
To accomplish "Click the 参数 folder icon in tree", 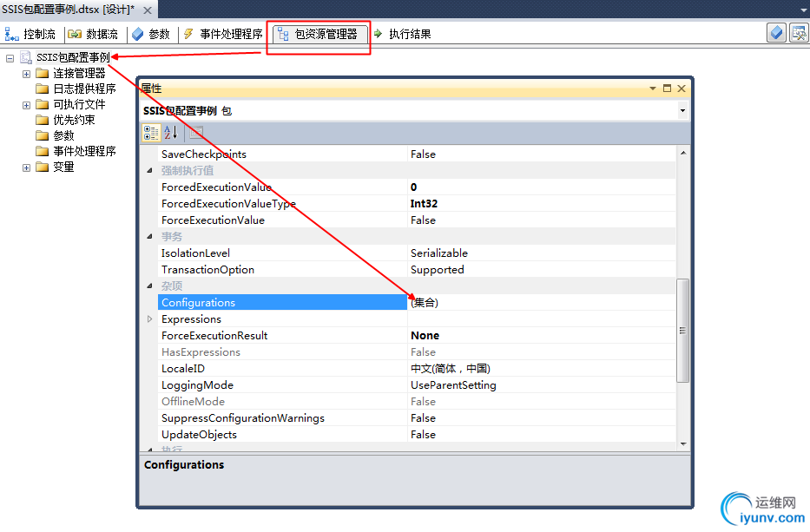I will click(x=42, y=136).
